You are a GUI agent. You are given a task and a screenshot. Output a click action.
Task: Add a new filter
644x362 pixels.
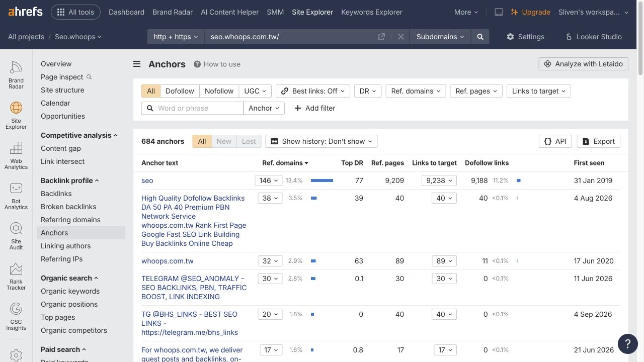(x=314, y=108)
